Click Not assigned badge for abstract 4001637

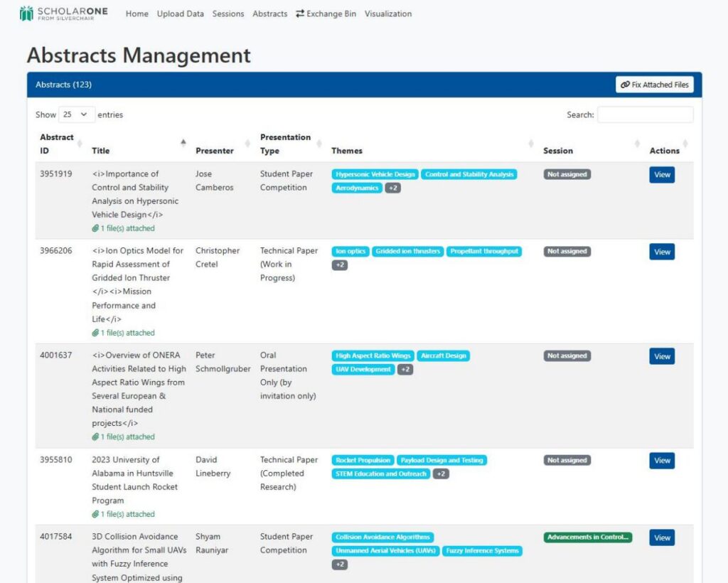567,356
